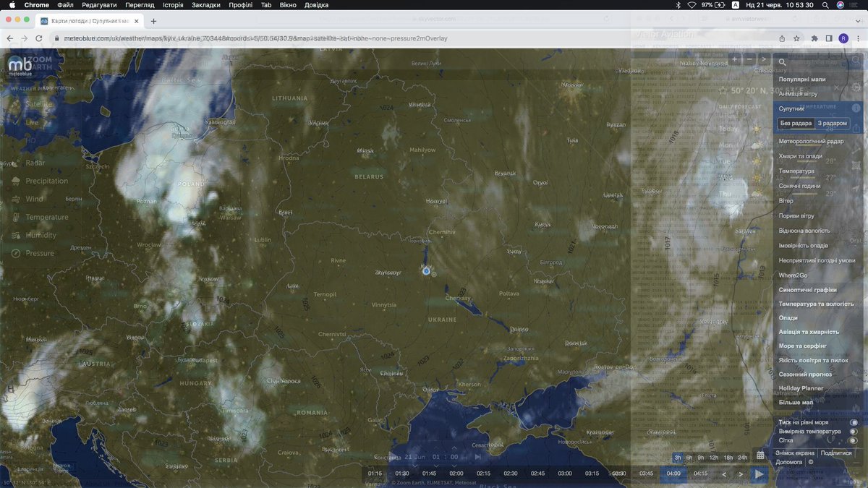Select Satellite icon in Zoom Earth sidebar
This screenshot has width=868, height=488.
15,103
